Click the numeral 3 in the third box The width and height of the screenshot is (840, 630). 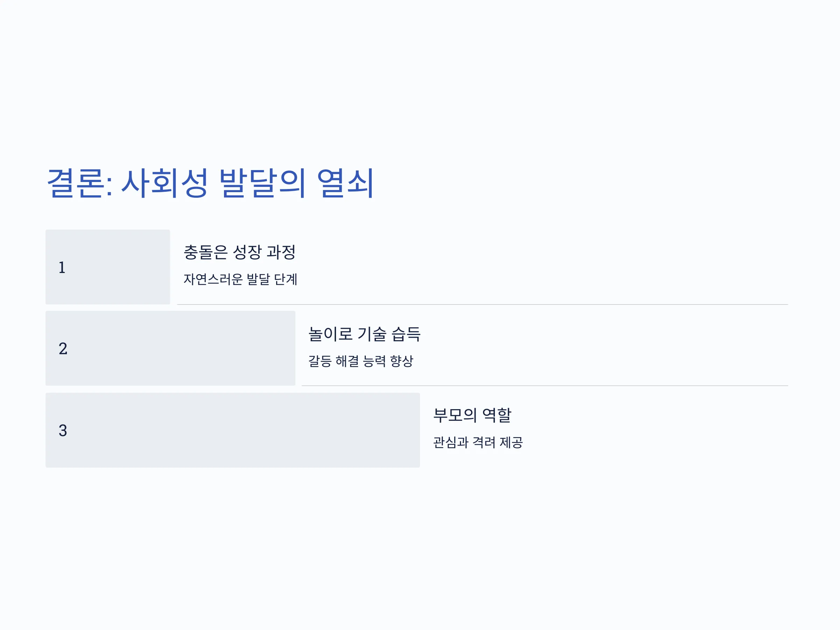(x=63, y=430)
